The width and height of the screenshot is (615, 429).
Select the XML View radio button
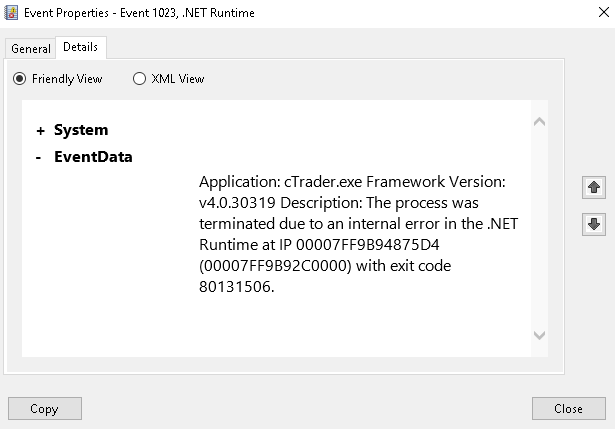(139, 79)
